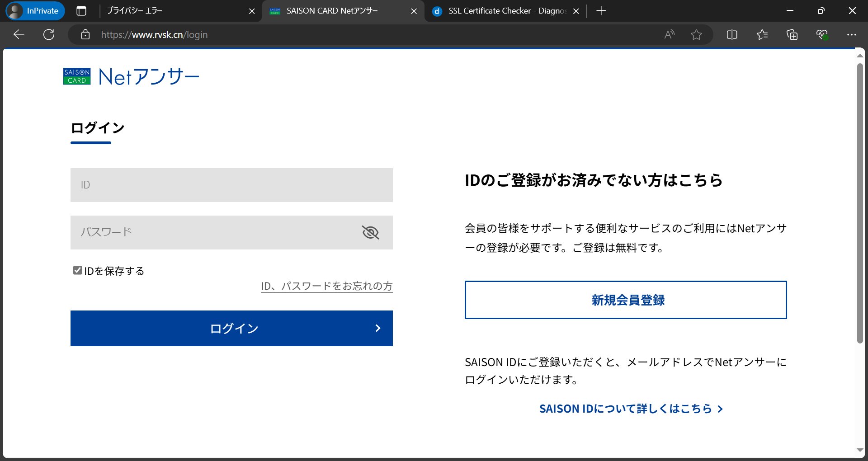Uncheck the IDを保存する checkbox

point(77,270)
